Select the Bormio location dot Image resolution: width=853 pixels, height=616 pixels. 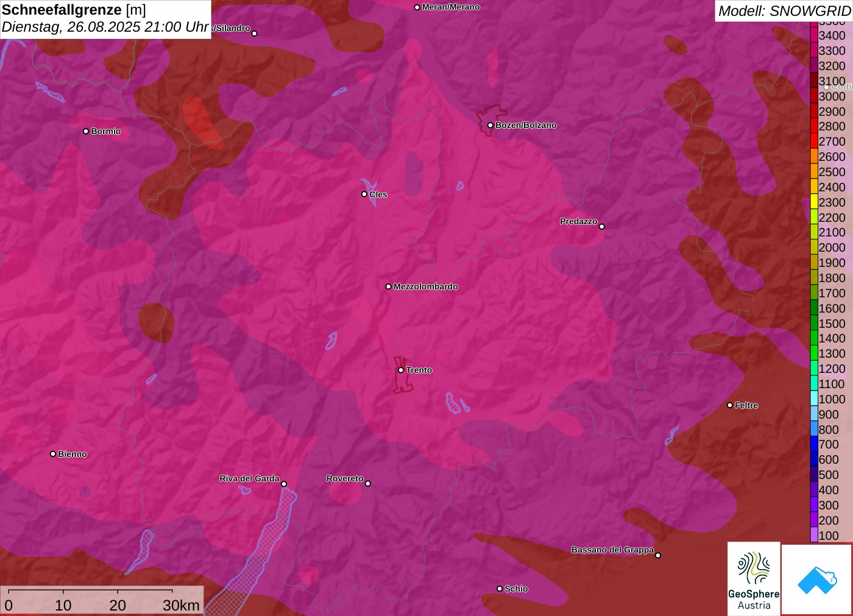click(86, 132)
